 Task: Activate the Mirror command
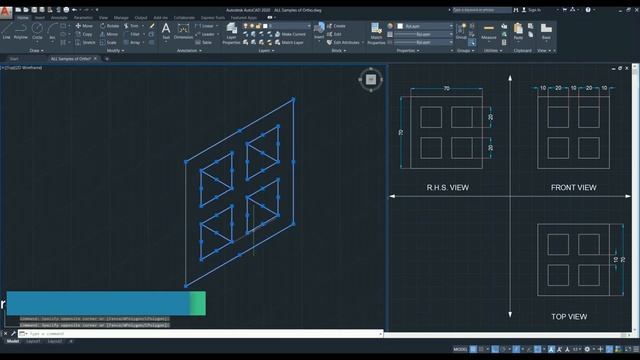tap(109, 34)
